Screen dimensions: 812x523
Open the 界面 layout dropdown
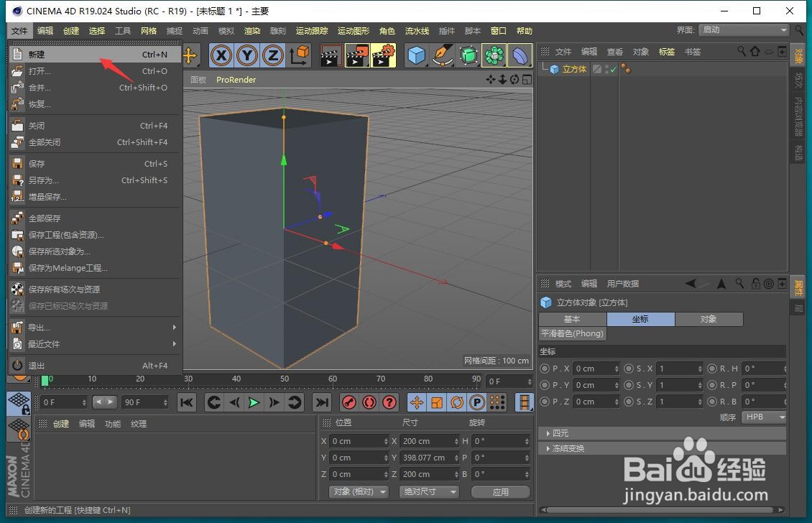(743, 30)
